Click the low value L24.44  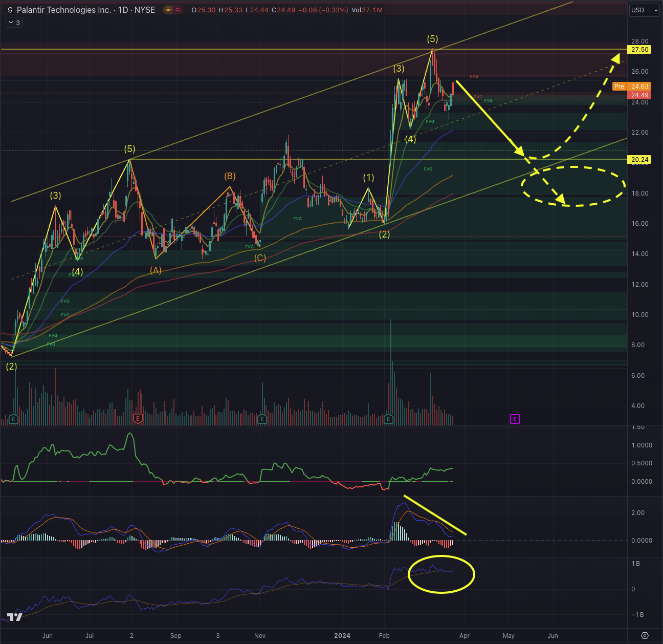click(x=257, y=10)
